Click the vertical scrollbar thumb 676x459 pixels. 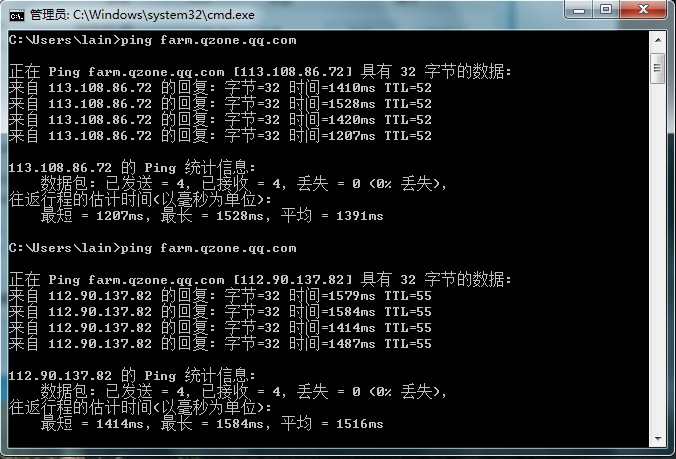[657, 69]
